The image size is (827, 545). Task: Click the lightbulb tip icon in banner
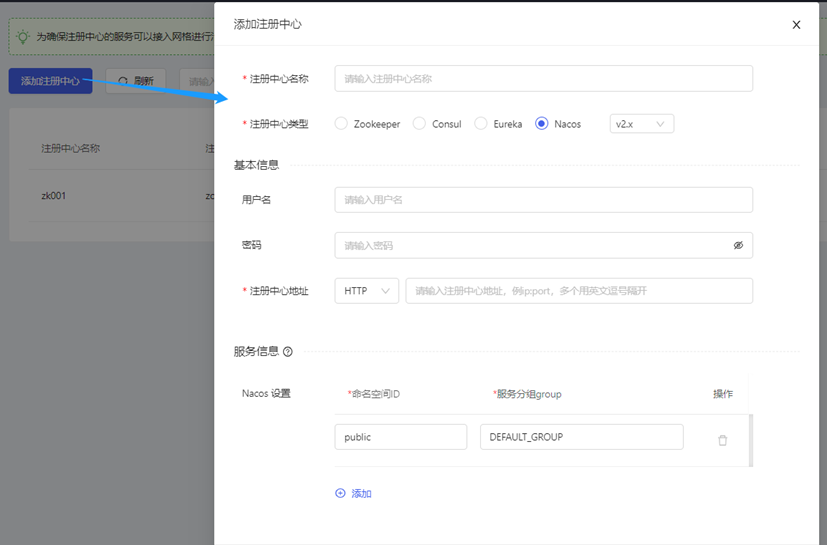click(23, 36)
